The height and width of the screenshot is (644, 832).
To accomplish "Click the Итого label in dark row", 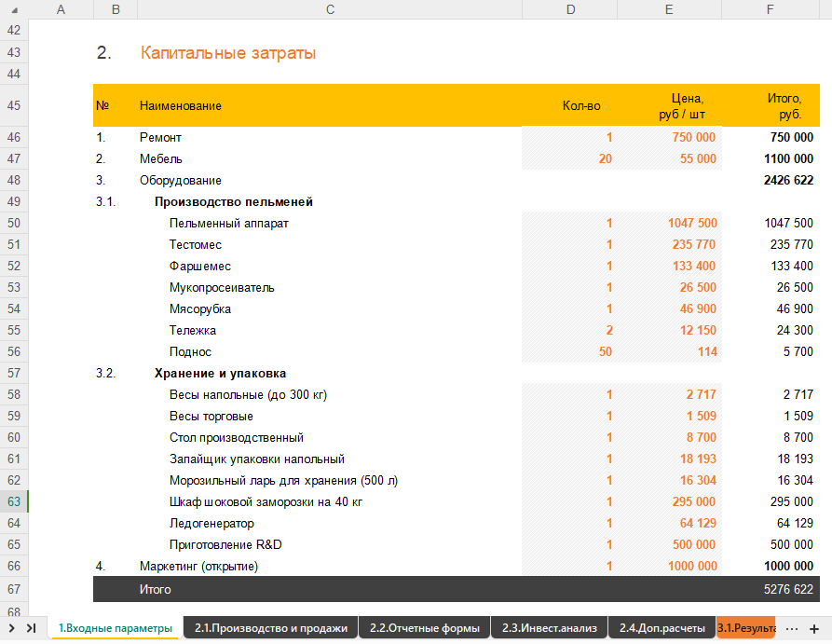I will 155,589.
